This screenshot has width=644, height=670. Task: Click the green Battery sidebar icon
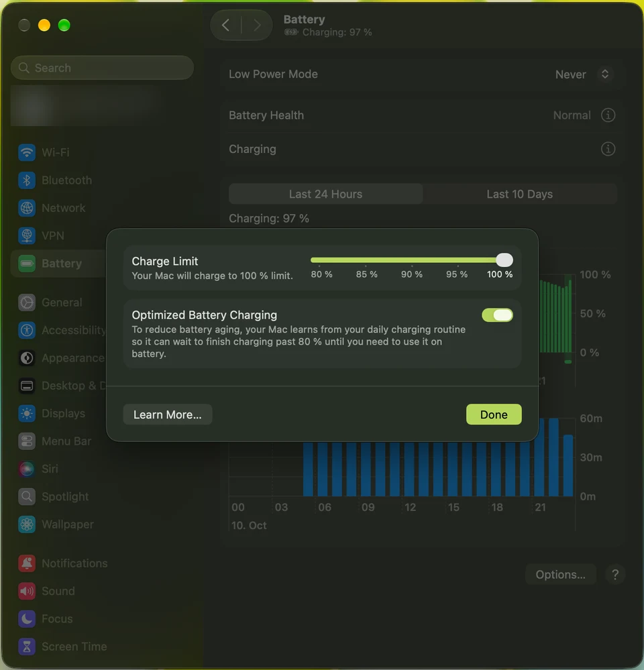point(26,264)
